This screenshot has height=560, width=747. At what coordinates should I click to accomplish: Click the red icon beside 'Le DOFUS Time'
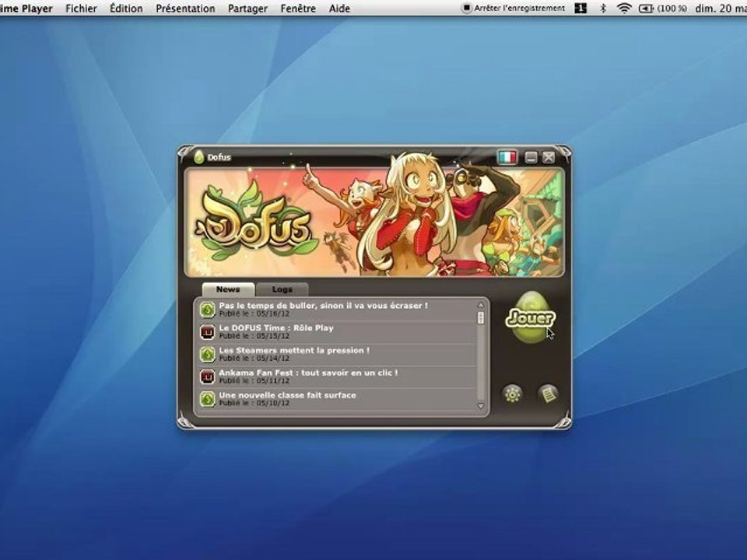click(x=207, y=332)
